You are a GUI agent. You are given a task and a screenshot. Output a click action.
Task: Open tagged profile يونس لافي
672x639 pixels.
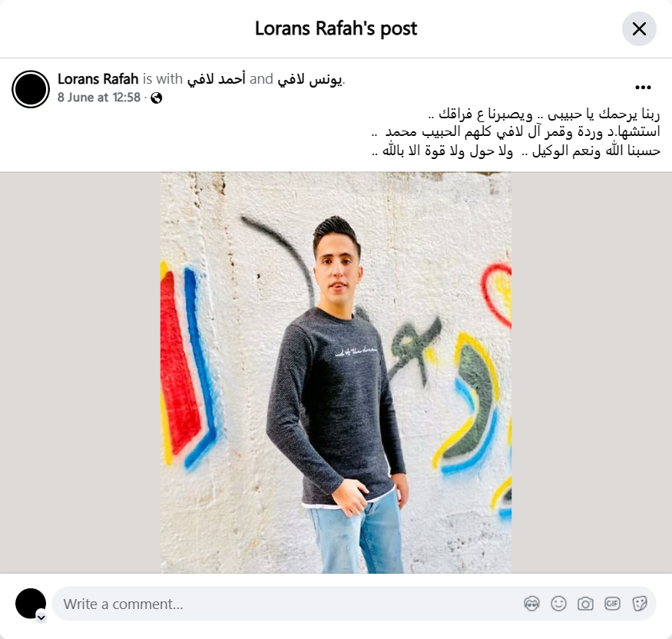tap(310, 79)
